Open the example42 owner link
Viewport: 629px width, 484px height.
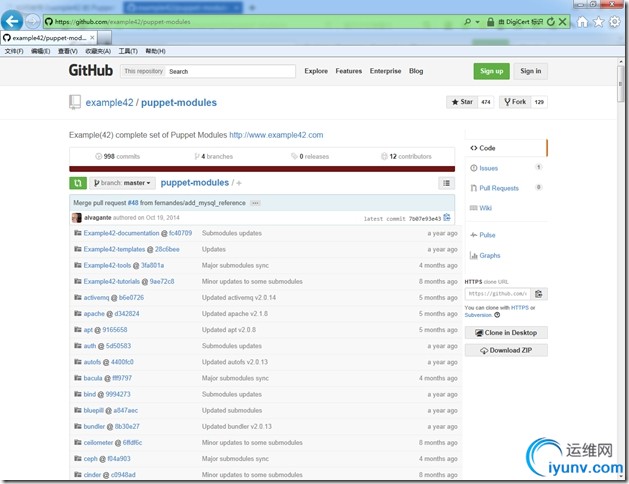[109, 103]
